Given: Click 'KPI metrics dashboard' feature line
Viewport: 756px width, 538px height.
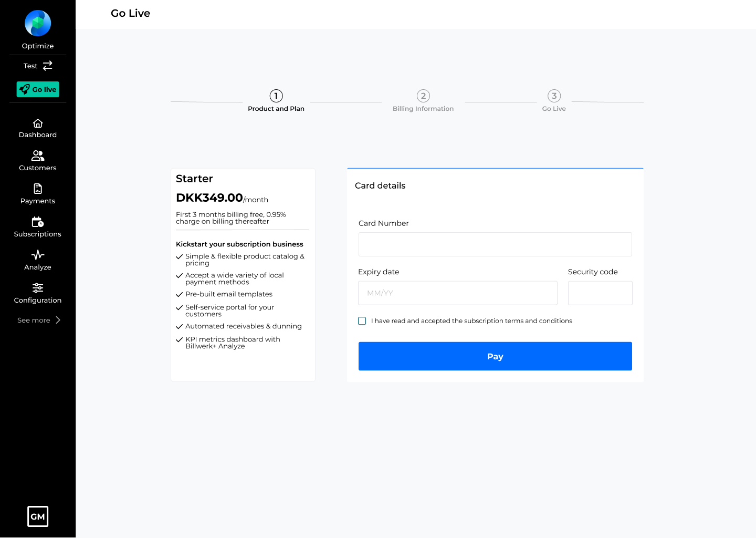Looking at the screenshot, I should pos(233,343).
